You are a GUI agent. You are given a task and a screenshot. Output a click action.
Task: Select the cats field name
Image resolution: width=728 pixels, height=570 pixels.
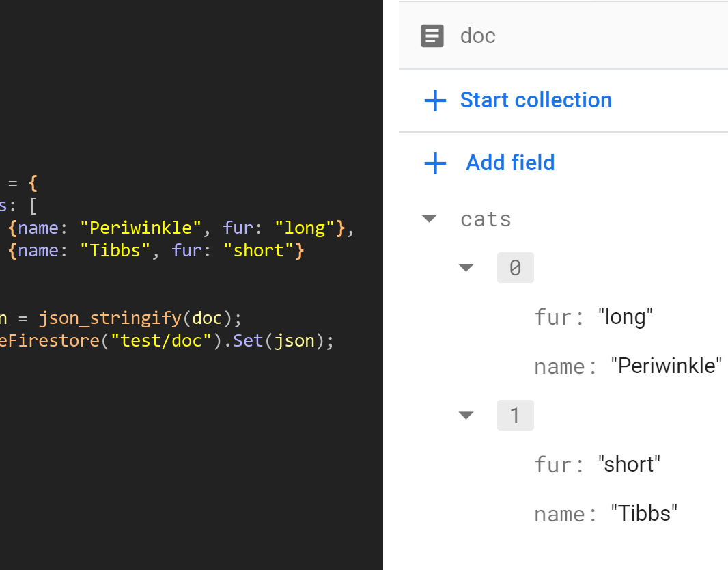486,219
